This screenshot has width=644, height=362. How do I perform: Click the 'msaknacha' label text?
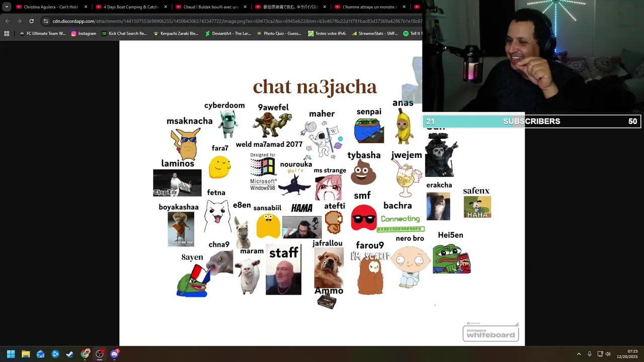[x=190, y=121]
